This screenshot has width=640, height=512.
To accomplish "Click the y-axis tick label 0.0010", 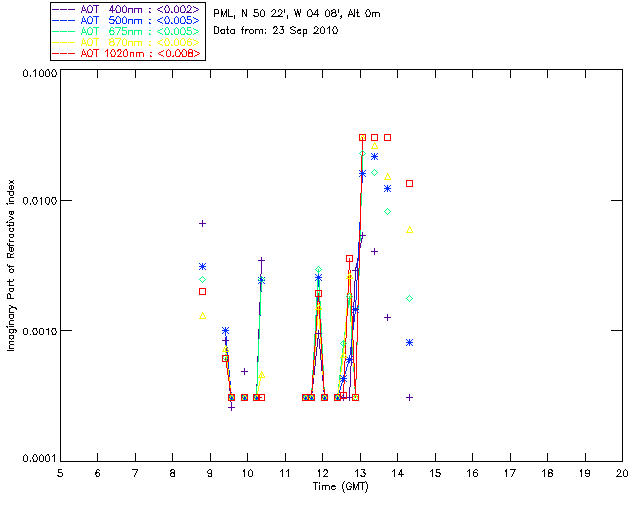I will (x=40, y=331).
